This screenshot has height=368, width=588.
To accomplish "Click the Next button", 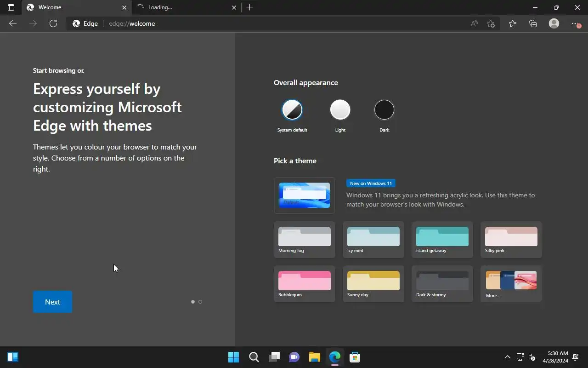I will pyautogui.click(x=52, y=302).
